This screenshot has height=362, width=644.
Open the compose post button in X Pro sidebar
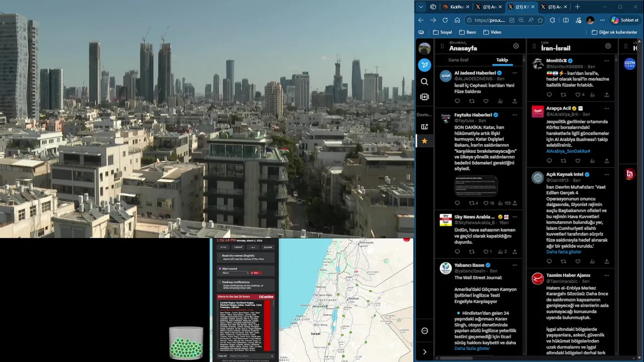point(425,65)
